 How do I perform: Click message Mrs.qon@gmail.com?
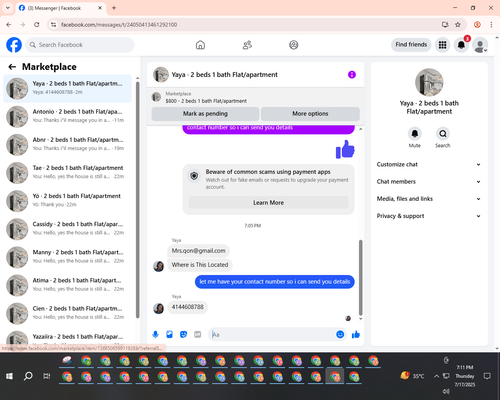tap(198, 251)
